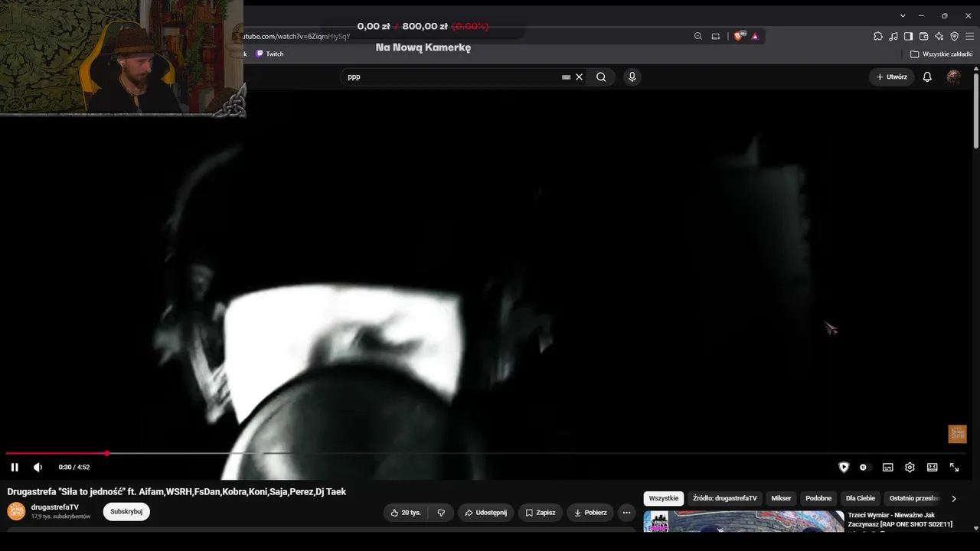Submit YouTube search with magnifier
This screenshot has width=980, height=551.
[x=601, y=77]
